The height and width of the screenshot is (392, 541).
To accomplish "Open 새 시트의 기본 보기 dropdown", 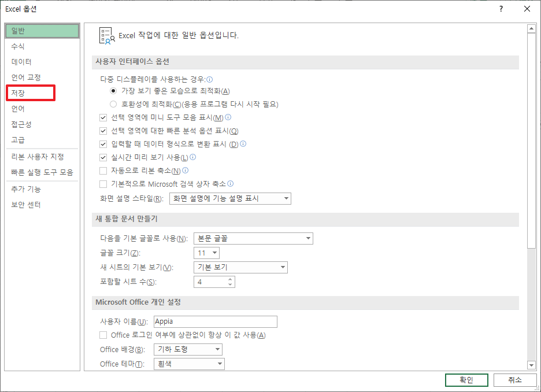I will (x=240, y=267).
